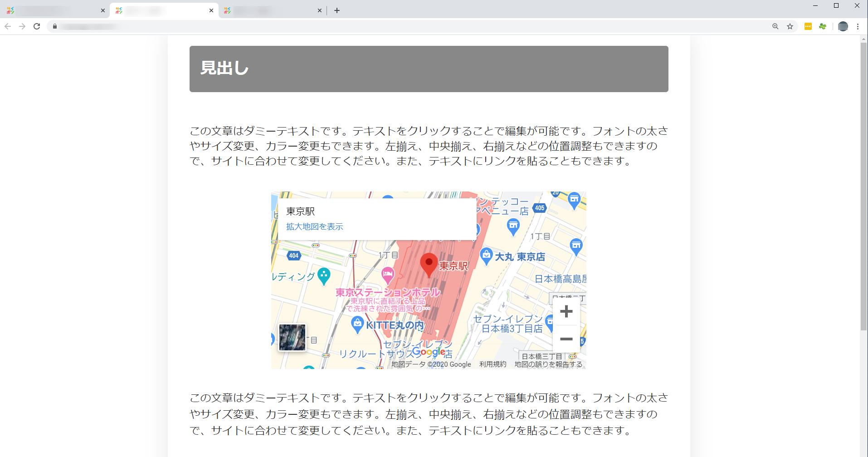Switch to the third browser tab
Image resolution: width=868 pixels, height=457 pixels.
[272, 10]
